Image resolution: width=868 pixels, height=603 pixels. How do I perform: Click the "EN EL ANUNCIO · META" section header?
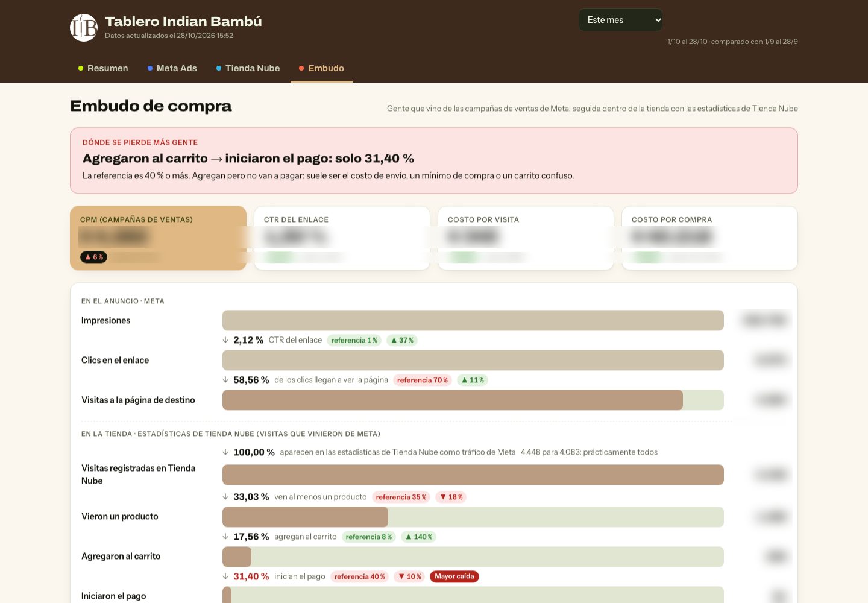pyautogui.click(x=123, y=301)
